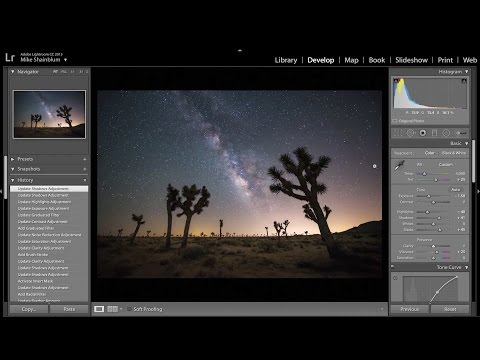Select Add Brush Stroke history step
This screenshot has height=360, width=480.
click(49, 255)
